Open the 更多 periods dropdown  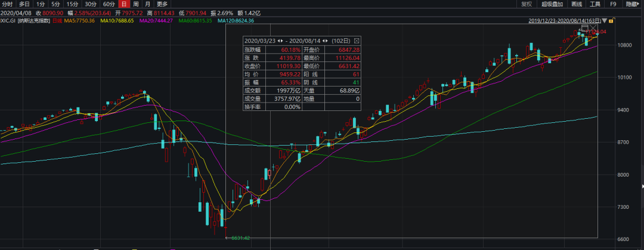(162, 4)
